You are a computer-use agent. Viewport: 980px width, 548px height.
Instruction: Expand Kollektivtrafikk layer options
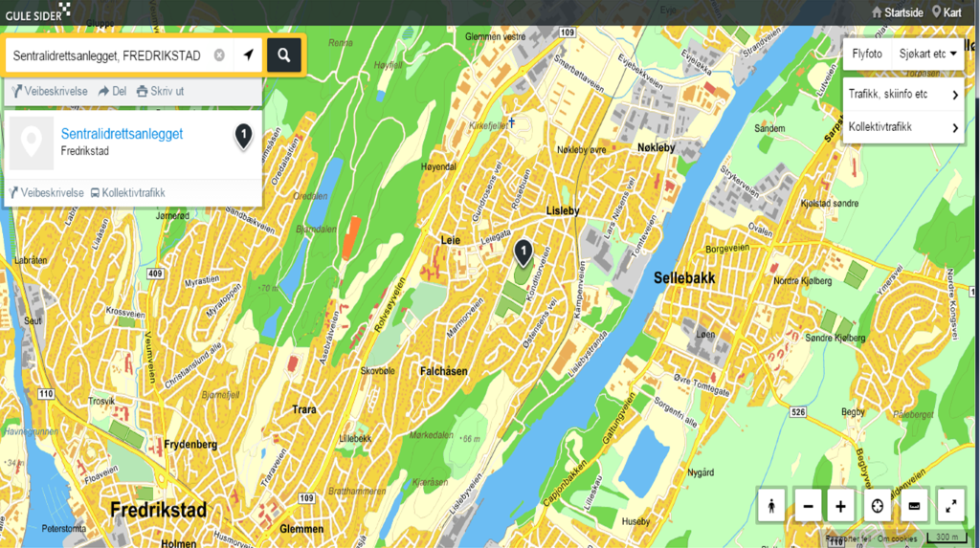click(903, 127)
